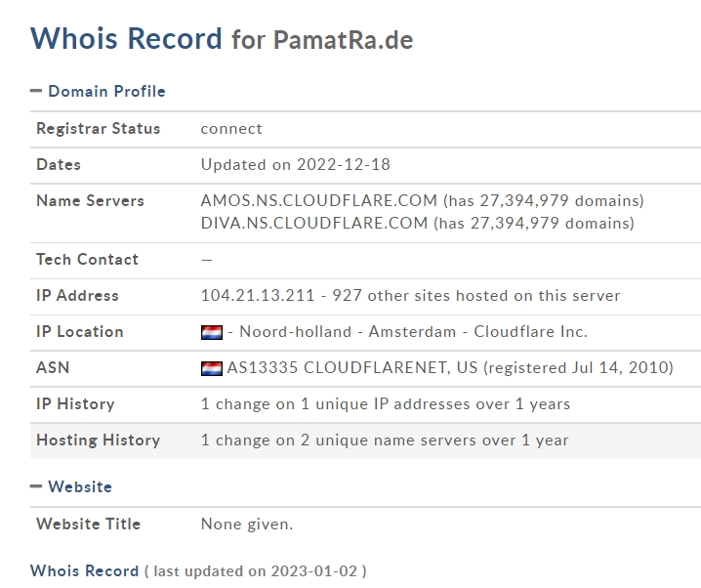Image resolution: width=701 pixels, height=588 pixels.
Task: Open AMOS.NS.CLOUDFLARE.COM name server
Action: point(318,201)
